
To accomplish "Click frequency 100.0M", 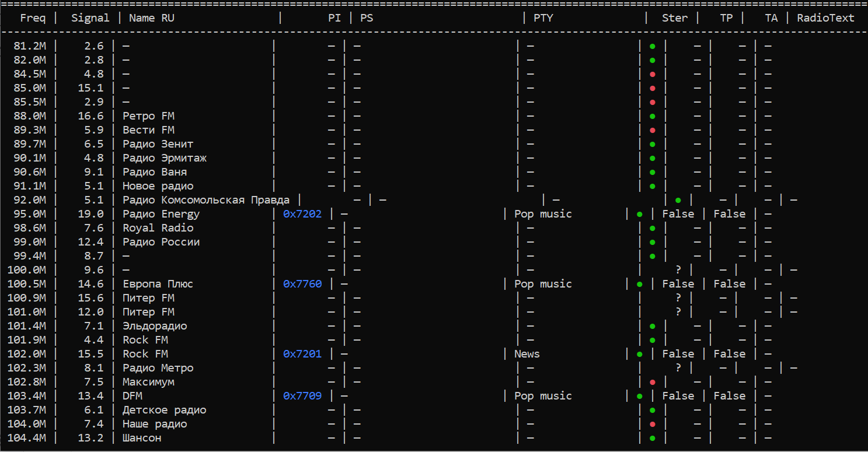I will pyautogui.click(x=26, y=270).
